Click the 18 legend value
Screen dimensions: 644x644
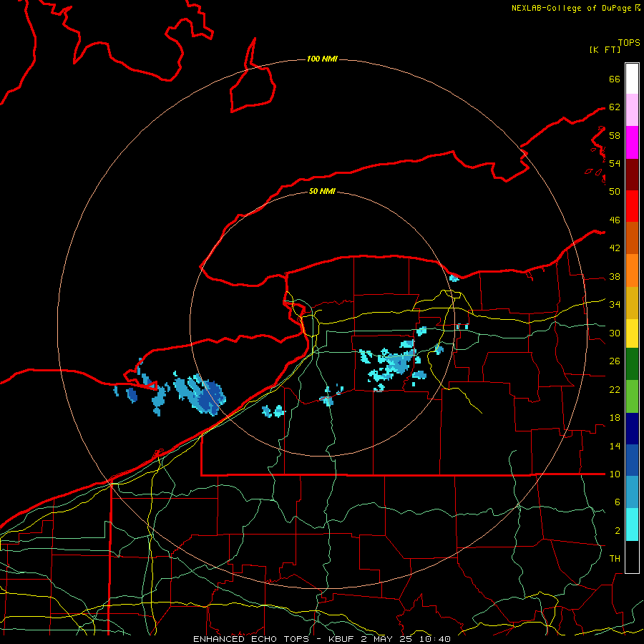click(615, 418)
